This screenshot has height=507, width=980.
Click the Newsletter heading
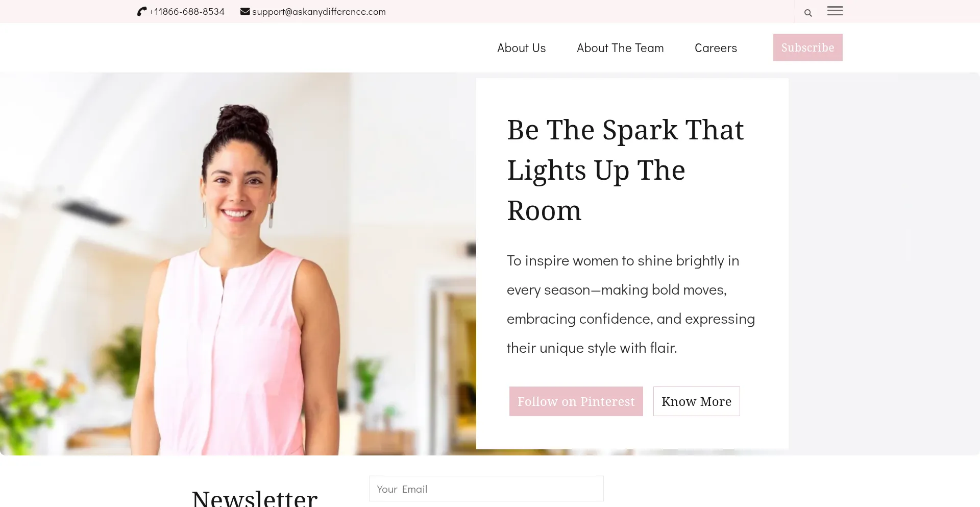[x=255, y=498]
